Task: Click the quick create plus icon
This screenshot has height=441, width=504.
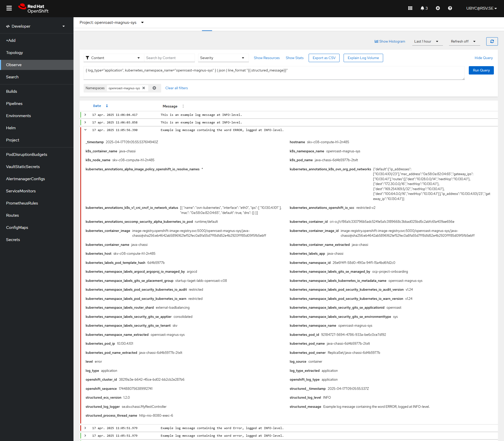Action: click(438, 8)
